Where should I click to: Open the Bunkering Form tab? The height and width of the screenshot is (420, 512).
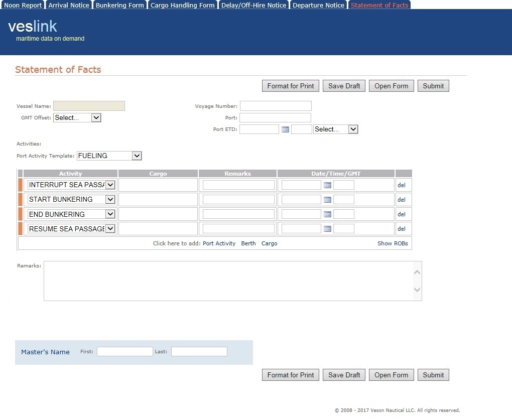coord(119,5)
